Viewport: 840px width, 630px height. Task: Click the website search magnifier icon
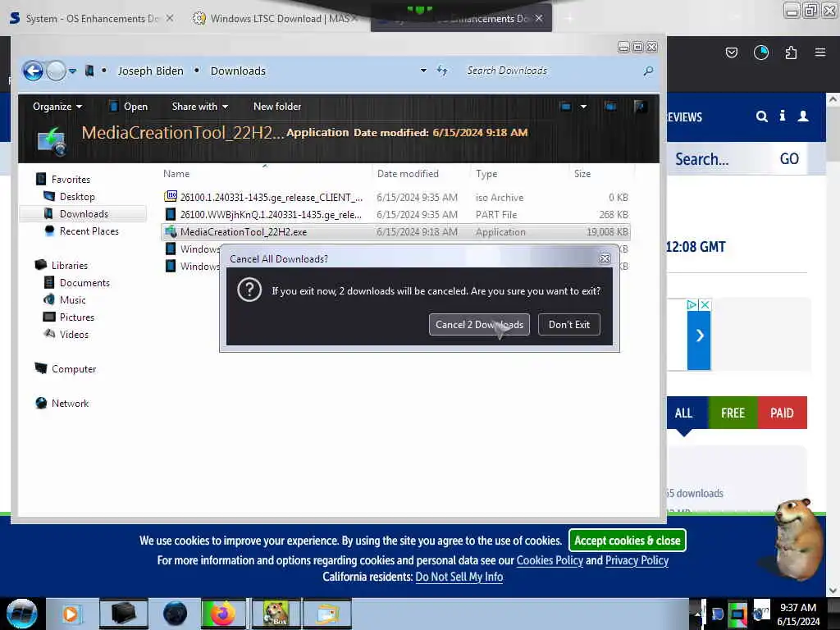(x=762, y=116)
